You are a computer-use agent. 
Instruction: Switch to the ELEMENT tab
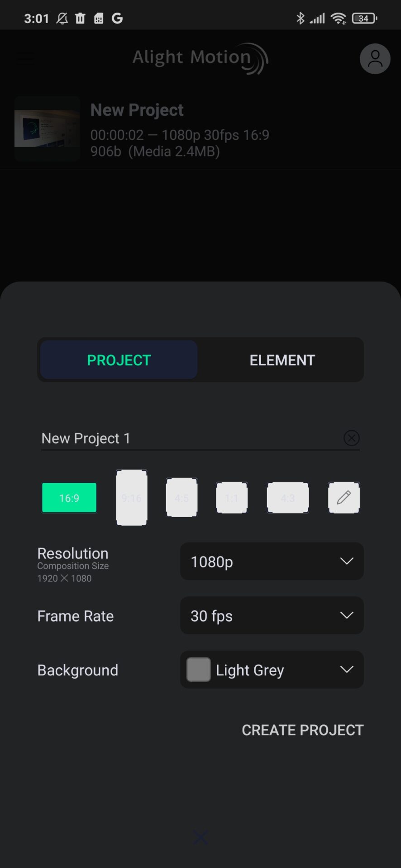point(282,360)
